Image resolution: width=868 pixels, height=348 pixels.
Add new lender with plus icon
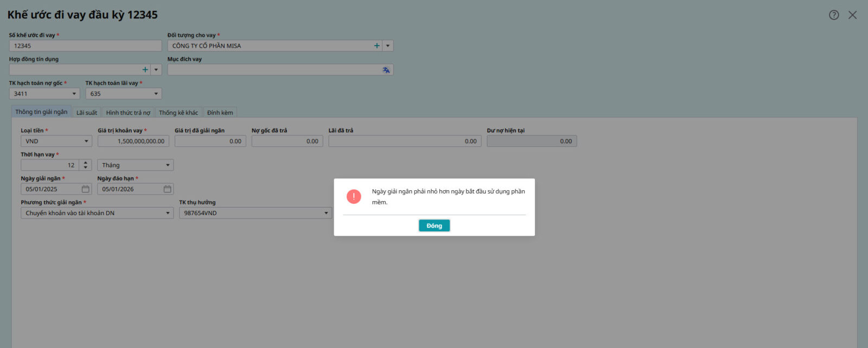click(376, 46)
